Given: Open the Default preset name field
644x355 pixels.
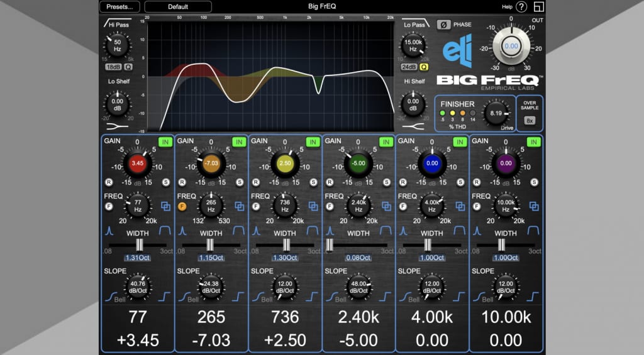Looking at the screenshot, I should [x=178, y=6].
